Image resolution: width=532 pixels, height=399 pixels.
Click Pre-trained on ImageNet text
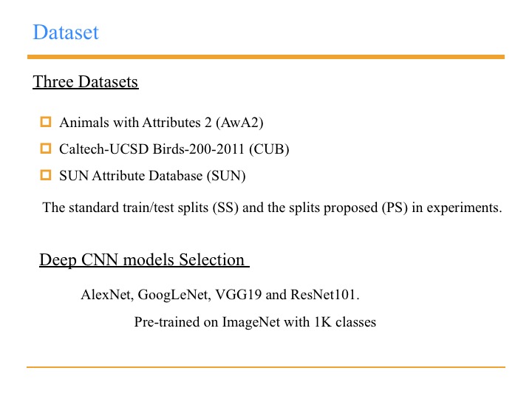click(x=255, y=322)
